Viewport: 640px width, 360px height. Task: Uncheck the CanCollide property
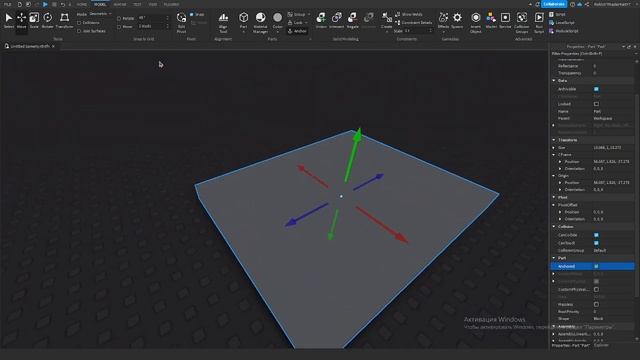click(596, 235)
